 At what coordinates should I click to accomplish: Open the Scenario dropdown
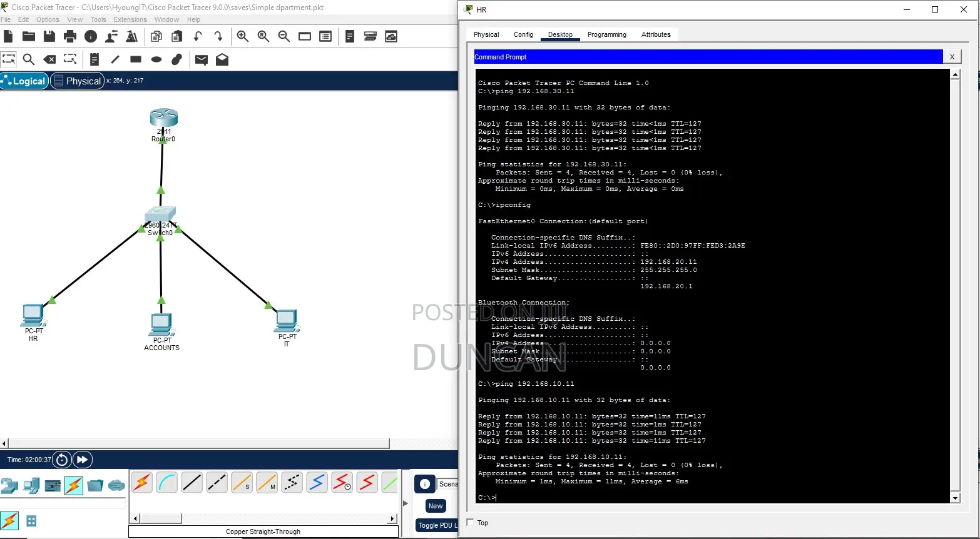(447, 484)
